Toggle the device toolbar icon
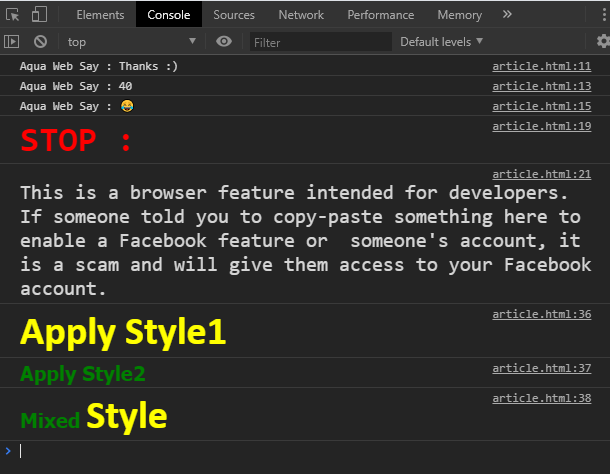The image size is (610, 474). [39, 15]
